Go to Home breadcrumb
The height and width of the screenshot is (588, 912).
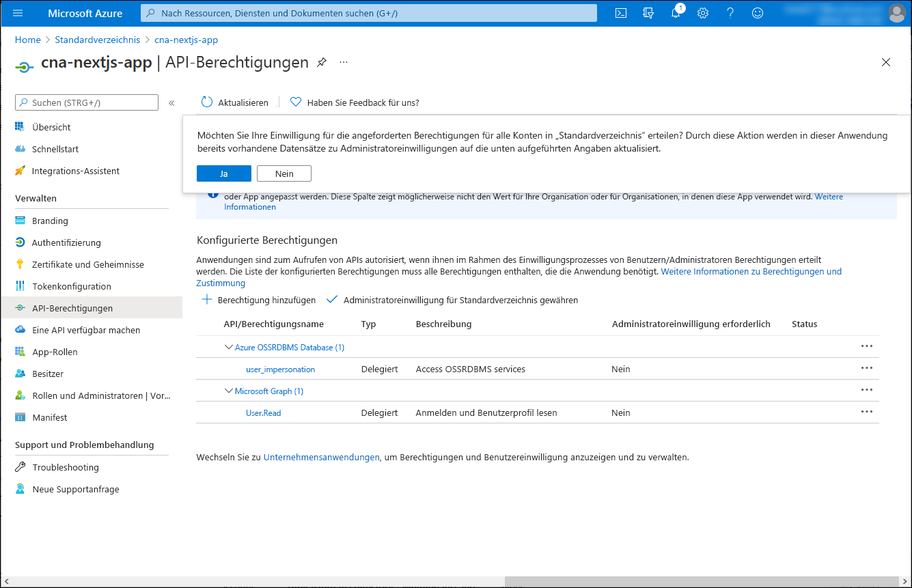click(28, 40)
